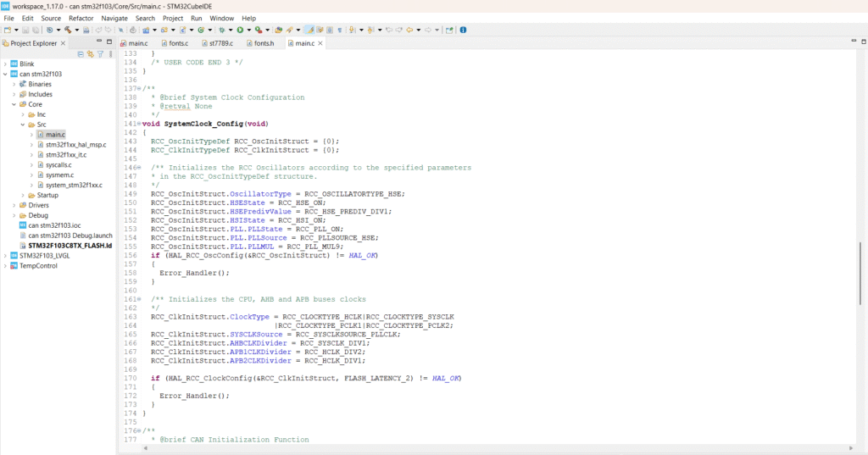This screenshot has height=455, width=868.
Task: Expand the Drivers folder
Action: 14,205
